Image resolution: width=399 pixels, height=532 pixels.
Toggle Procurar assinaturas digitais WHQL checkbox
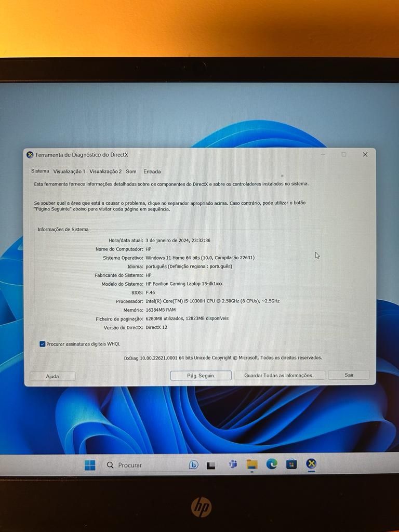pos(43,344)
